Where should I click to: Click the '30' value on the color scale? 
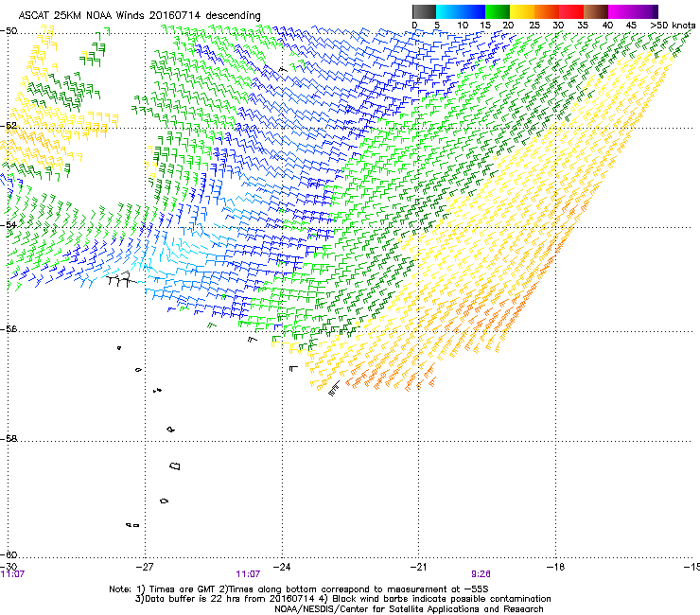(558, 26)
